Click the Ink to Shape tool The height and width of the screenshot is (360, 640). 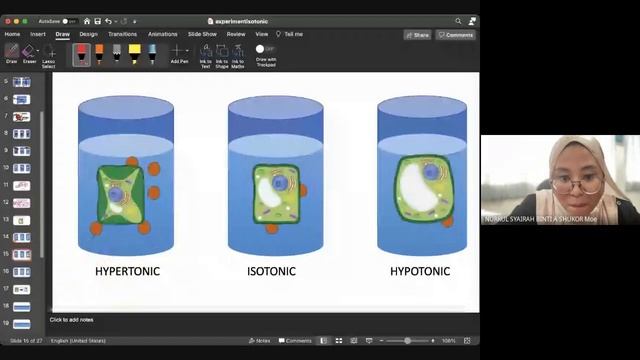tap(222, 56)
